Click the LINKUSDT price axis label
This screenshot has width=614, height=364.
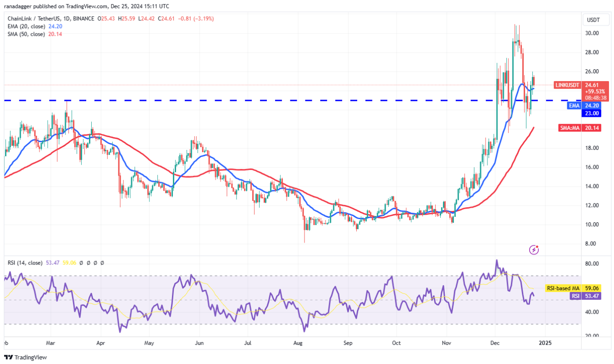(x=568, y=85)
